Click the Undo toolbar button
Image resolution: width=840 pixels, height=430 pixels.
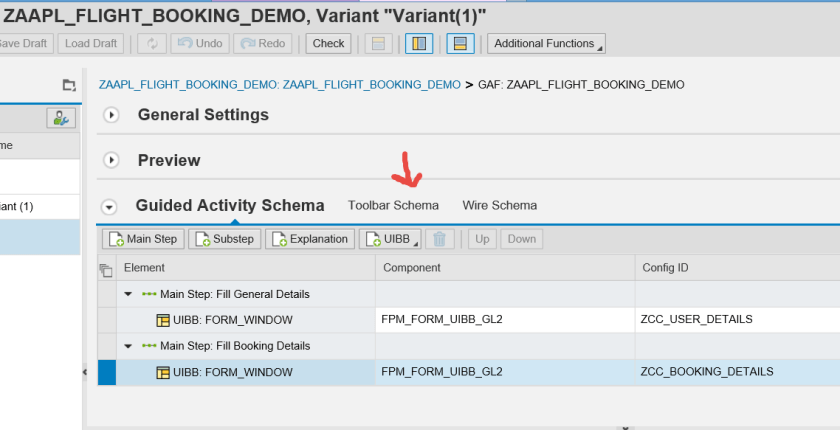(x=199, y=43)
